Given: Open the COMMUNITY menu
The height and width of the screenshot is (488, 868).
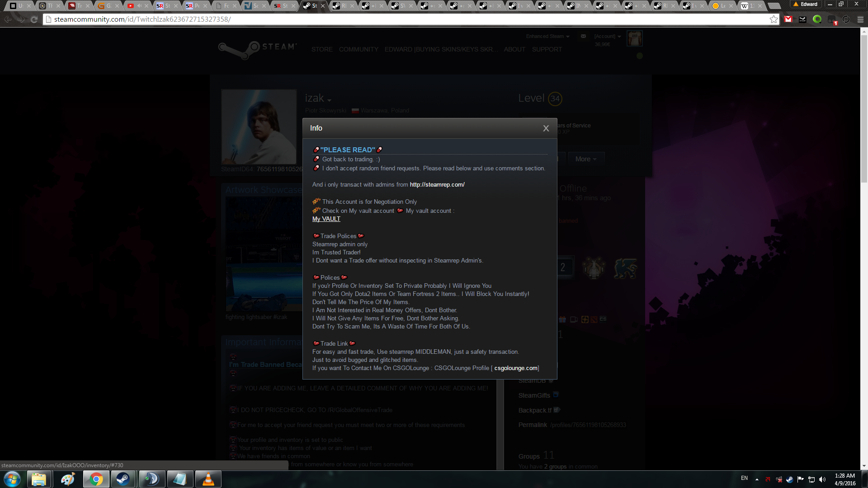Looking at the screenshot, I should click(x=359, y=49).
